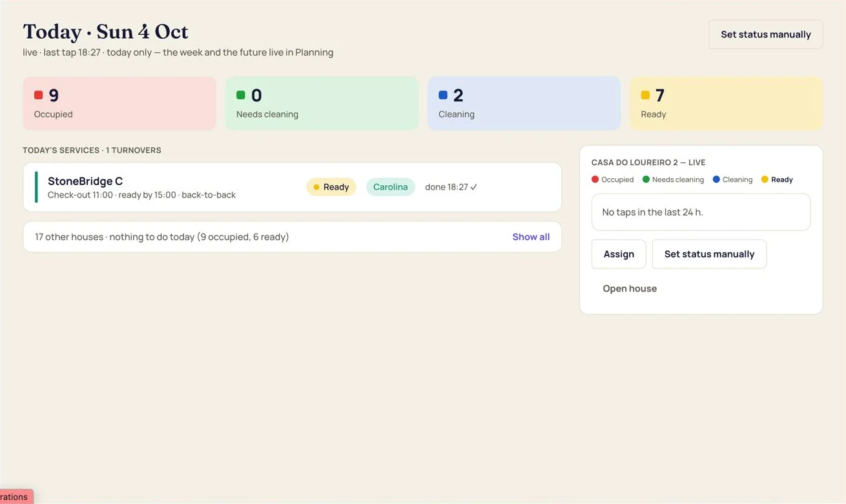Open the Occupied summary card showing 9

pos(119,103)
